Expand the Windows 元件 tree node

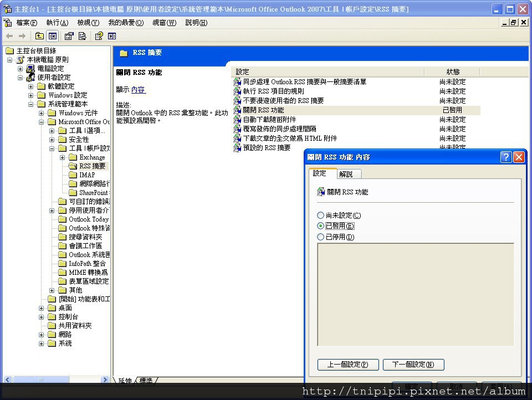(x=42, y=113)
